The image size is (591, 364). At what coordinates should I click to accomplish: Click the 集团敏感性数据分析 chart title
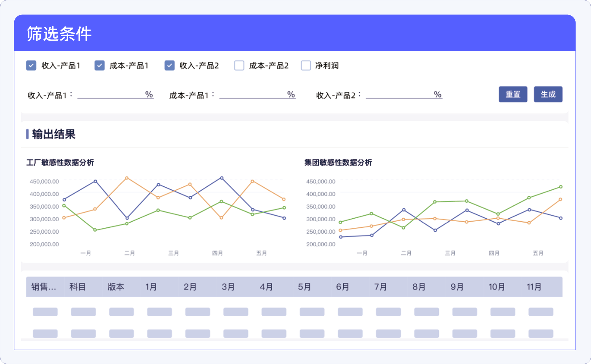pyautogui.click(x=338, y=163)
